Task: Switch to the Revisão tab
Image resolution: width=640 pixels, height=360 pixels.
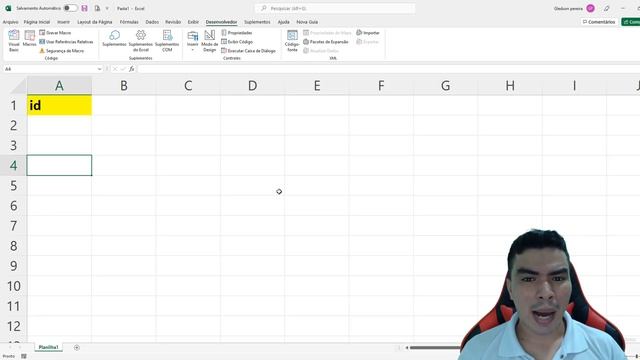Action: 173,22
